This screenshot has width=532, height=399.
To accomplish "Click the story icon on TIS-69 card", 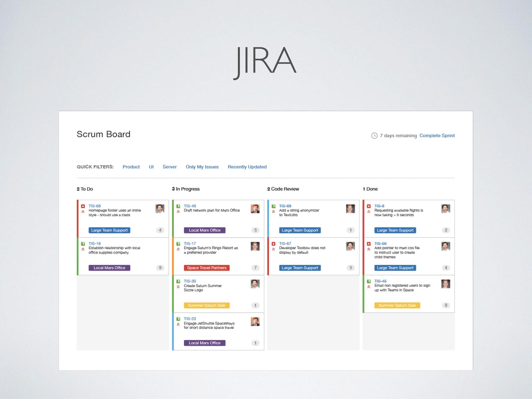I will point(274,206).
